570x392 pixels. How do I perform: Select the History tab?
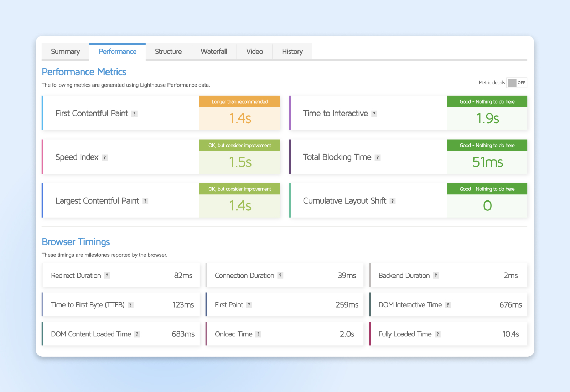point(292,52)
